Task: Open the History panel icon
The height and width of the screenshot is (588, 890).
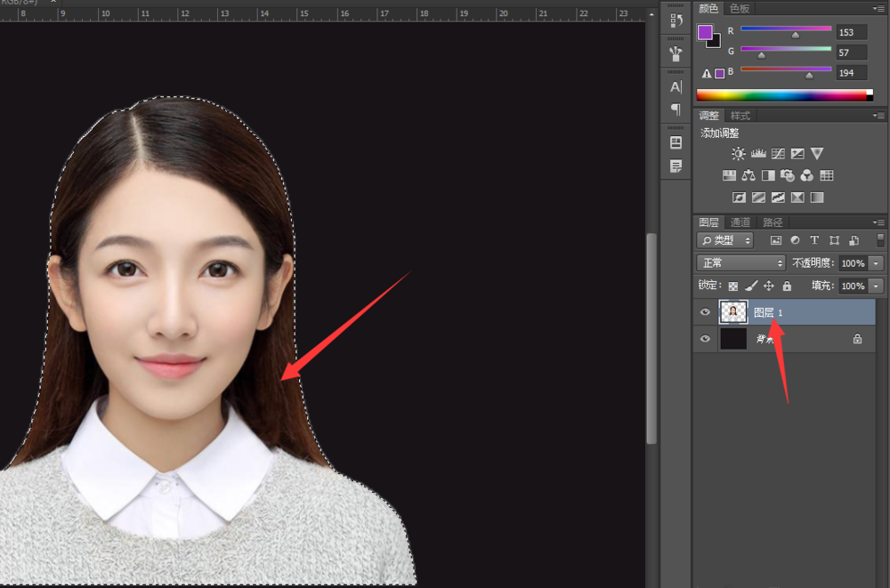Action: point(676,20)
